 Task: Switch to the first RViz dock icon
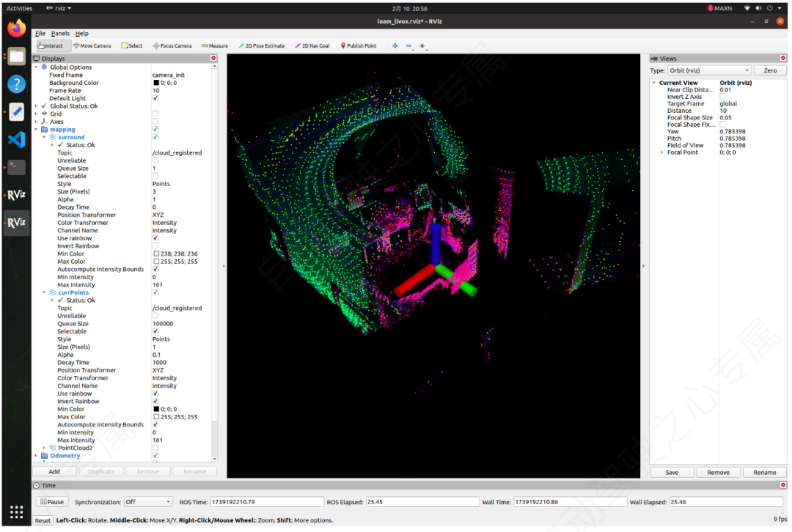[x=17, y=195]
